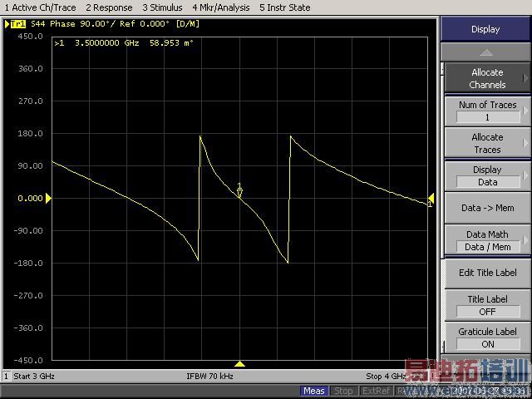Open the 3 Stimulus menu
This screenshot has height=399, width=532.
tap(162, 7)
